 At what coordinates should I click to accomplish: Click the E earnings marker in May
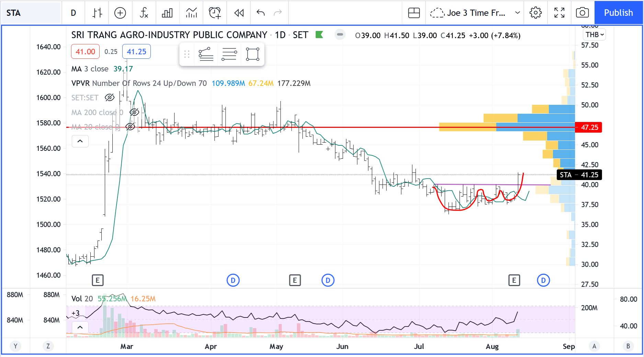pyautogui.click(x=295, y=280)
